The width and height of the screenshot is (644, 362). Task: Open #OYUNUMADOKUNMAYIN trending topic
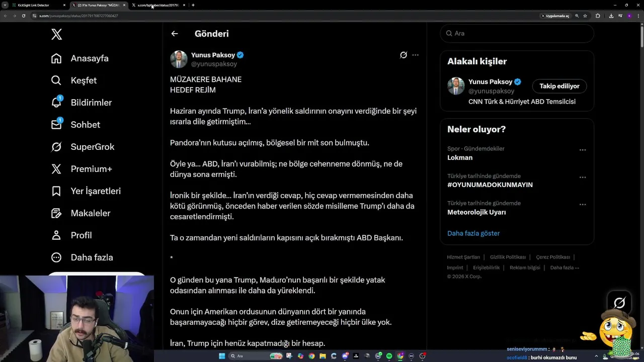coord(490,185)
